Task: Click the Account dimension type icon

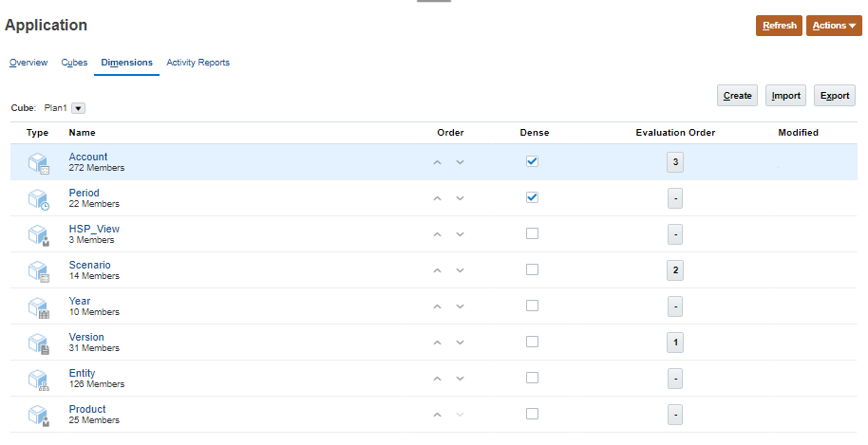Action: 38,163
